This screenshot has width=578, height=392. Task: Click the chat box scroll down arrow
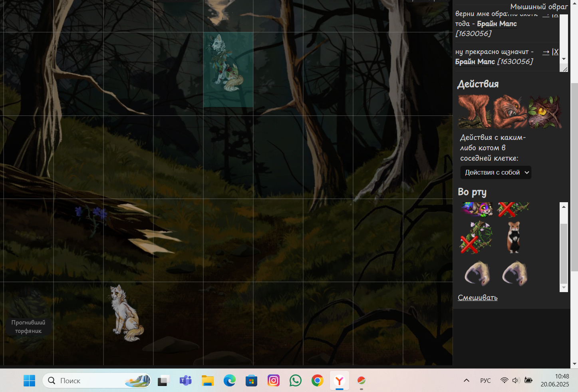(564, 59)
